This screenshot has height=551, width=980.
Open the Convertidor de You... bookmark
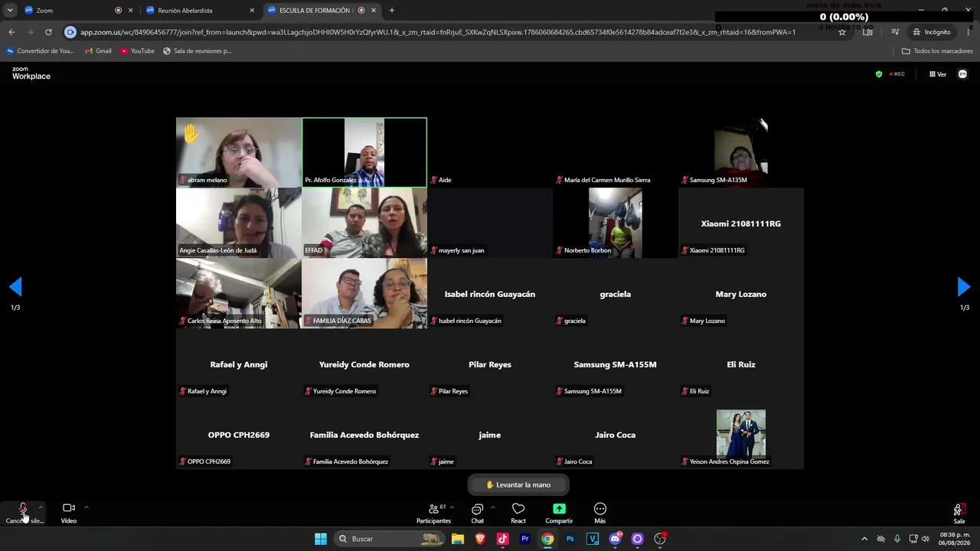40,51
